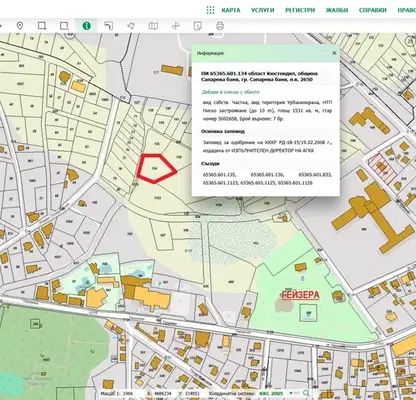The height and width of the screenshot is (400, 416).
Task: Click the search magnifier in status bar
Action: [x=306, y=394]
